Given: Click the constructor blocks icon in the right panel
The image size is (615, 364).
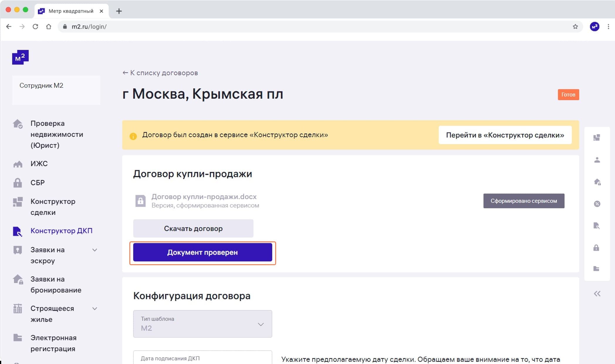Looking at the screenshot, I should (597, 138).
